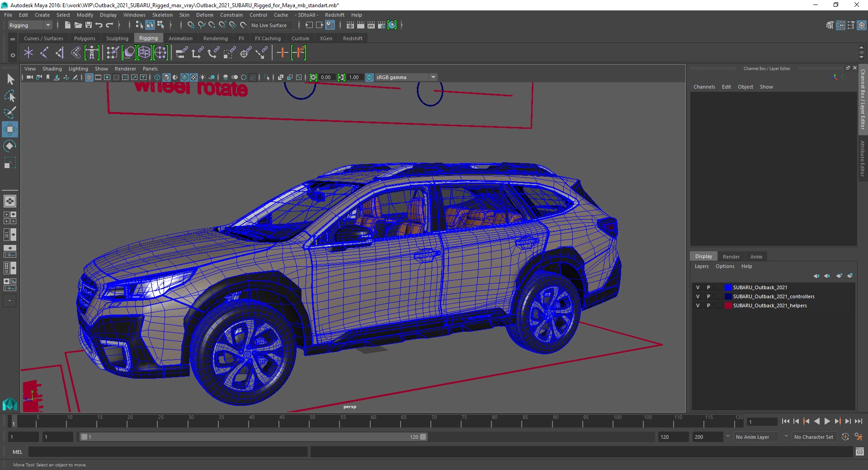
Task: Open the No Anim Layer dropdown
Action: pyautogui.click(x=757, y=437)
